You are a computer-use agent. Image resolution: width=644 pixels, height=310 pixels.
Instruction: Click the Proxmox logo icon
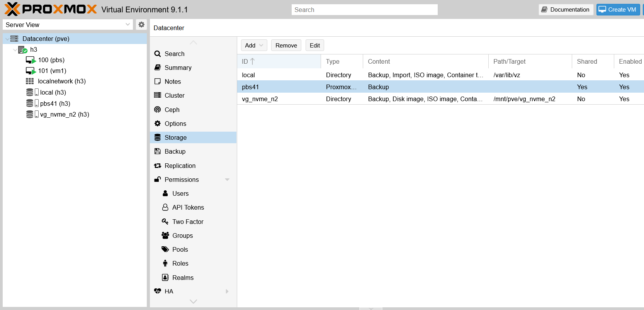pos(12,9)
